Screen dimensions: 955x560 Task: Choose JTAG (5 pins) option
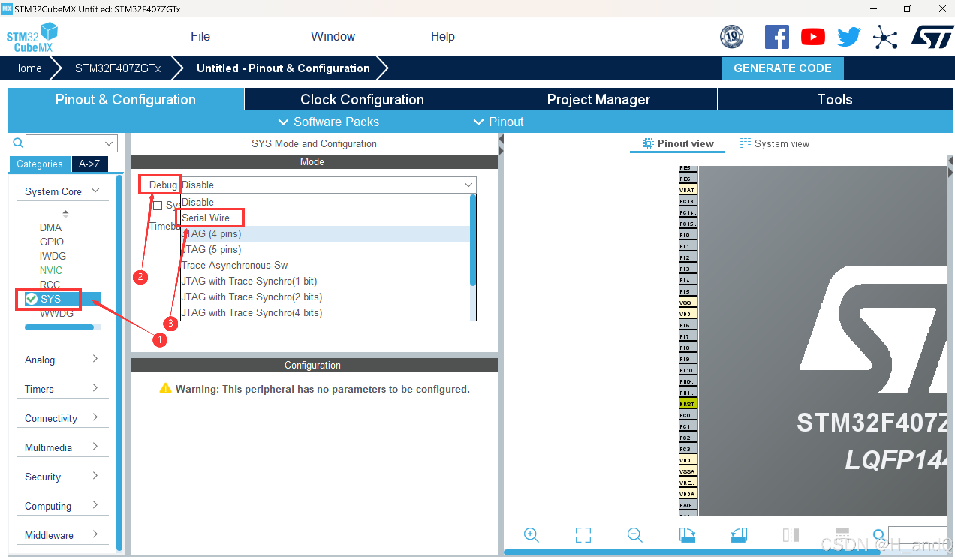(325, 250)
